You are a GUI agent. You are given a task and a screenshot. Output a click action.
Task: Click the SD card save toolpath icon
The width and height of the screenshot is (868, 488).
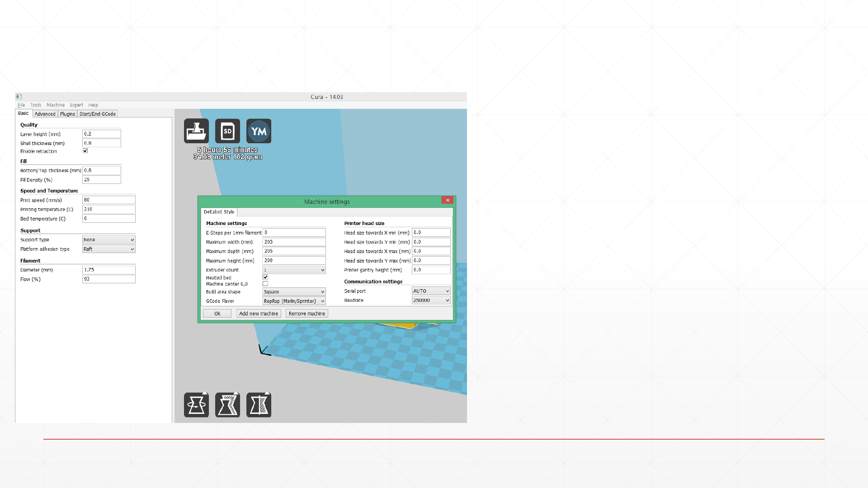point(227,131)
